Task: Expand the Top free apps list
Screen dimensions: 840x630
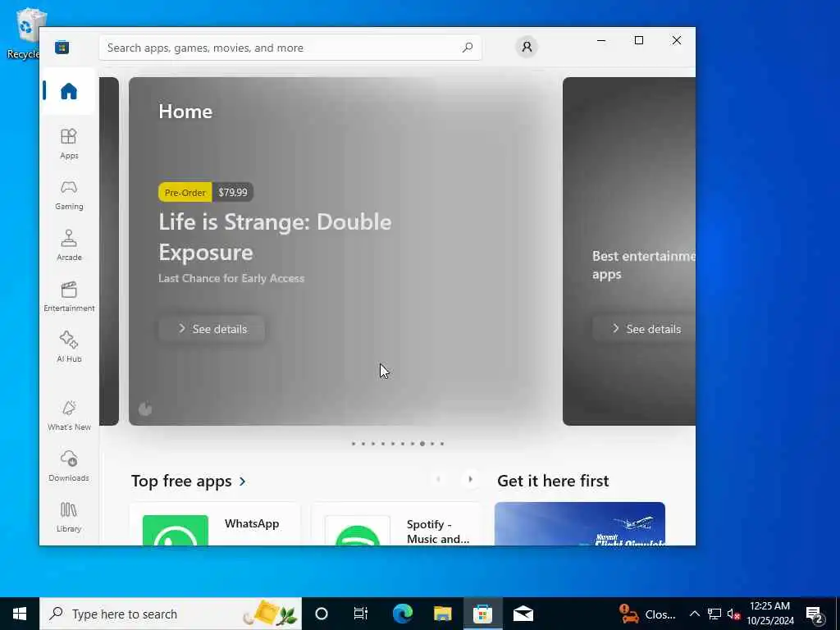Action: [x=189, y=481]
